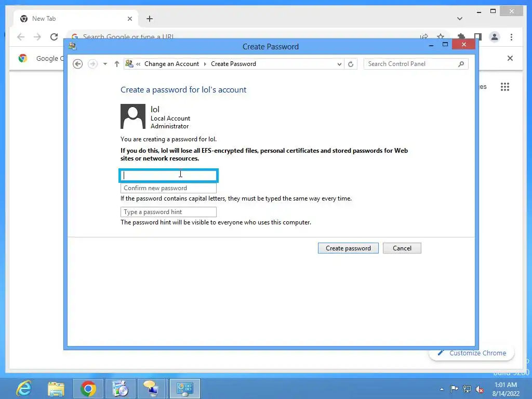Bookmark this page with the star icon
Image resolution: width=532 pixels, height=399 pixels.
pos(441,36)
